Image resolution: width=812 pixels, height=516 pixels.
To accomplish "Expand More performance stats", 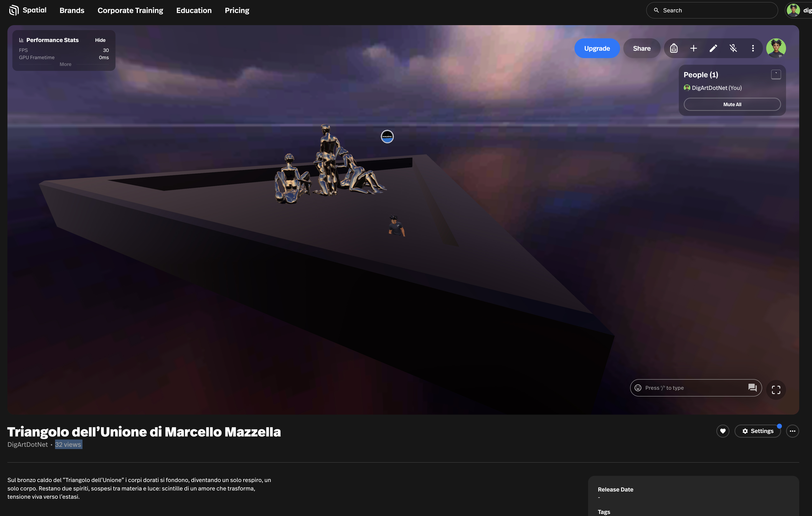I will [65, 64].
